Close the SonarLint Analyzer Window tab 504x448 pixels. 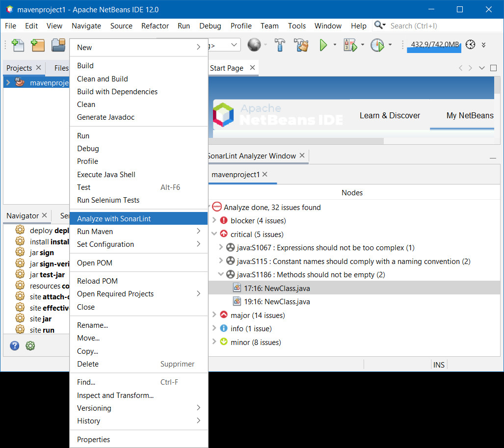coord(302,155)
